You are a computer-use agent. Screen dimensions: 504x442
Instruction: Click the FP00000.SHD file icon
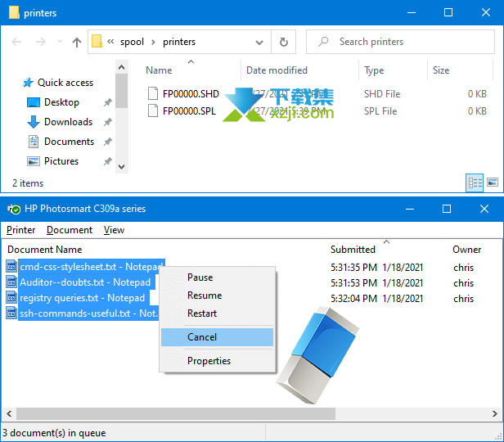[x=153, y=93]
